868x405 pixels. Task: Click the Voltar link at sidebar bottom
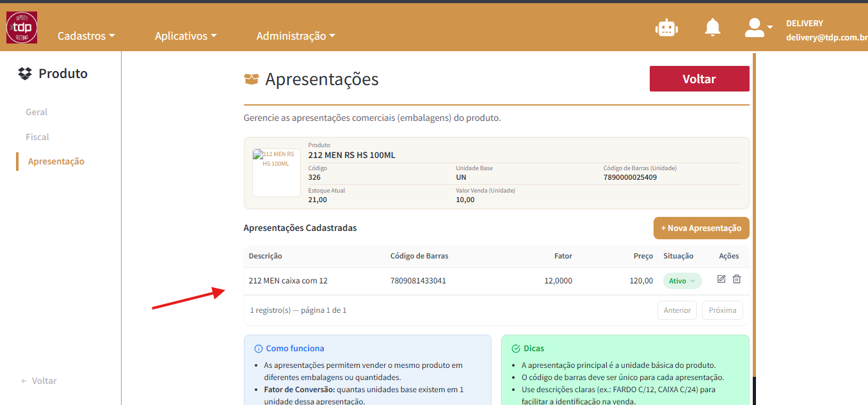click(x=39, y=381)
